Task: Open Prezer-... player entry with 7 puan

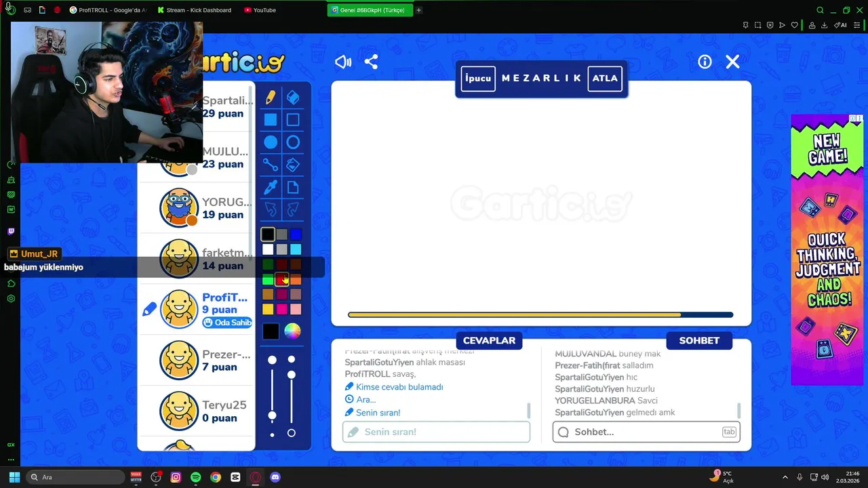Action: (x=197, y=361)
